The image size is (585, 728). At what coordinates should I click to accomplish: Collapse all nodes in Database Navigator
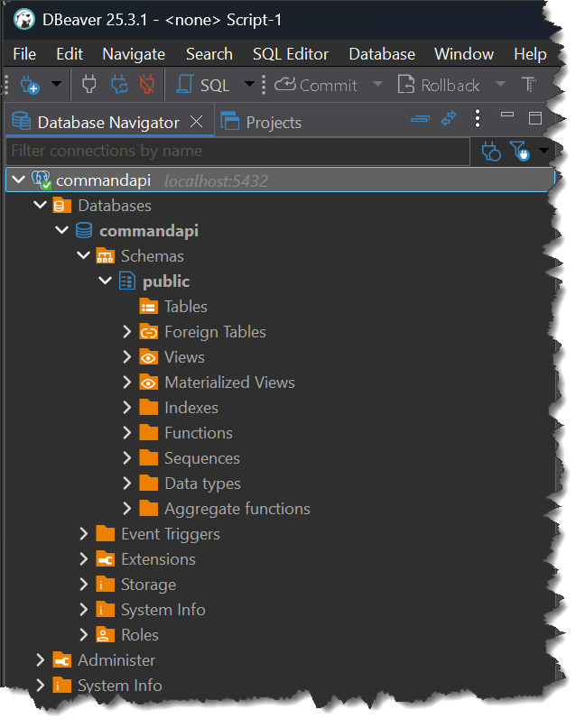pyautogui.click(x=421, y=118)
